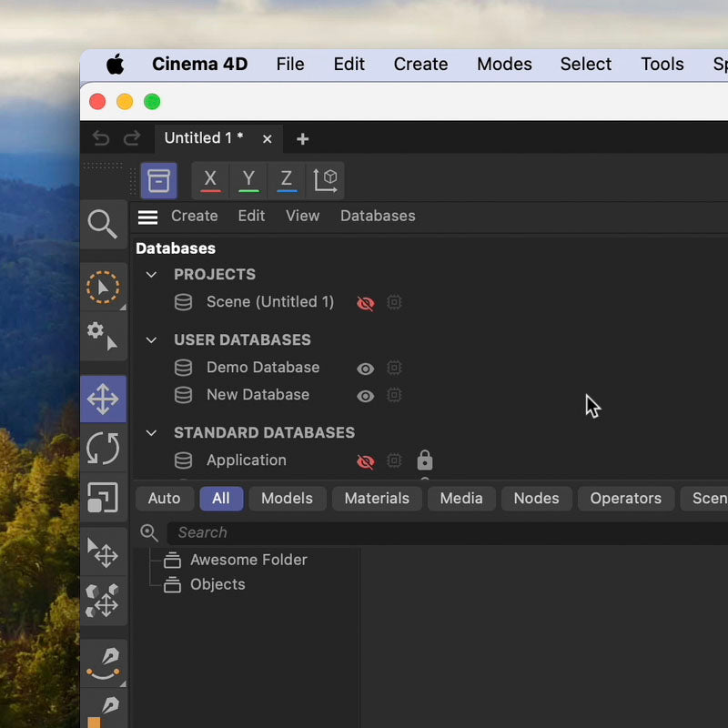728x728 pixels.
Task: Select the Scene (Untitled 1) database
Action: pos(270,302)
